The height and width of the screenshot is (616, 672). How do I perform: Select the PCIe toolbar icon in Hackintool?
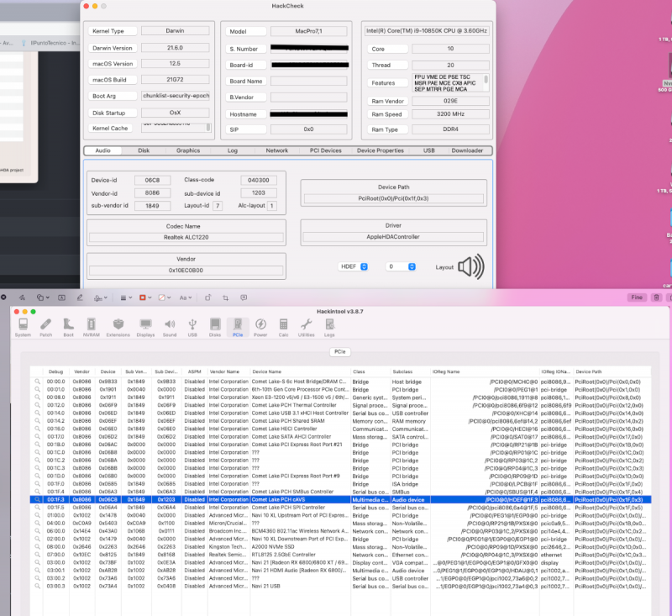click(x=238, y=328)
